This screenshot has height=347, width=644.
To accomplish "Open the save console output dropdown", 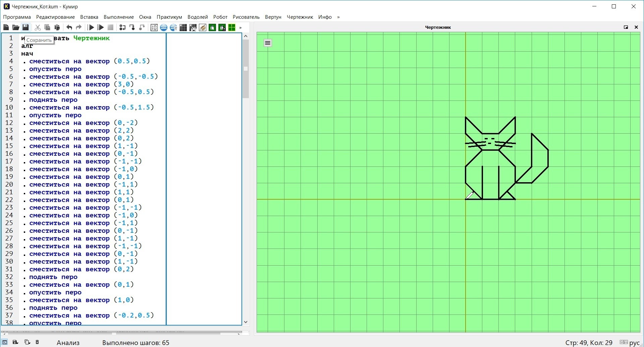I will point(15,342).
